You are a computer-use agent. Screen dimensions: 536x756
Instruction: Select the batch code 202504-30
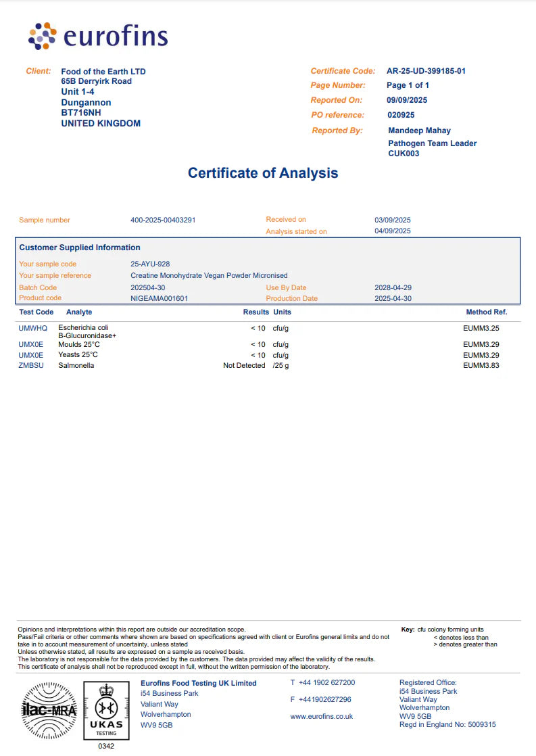[147, 287]
